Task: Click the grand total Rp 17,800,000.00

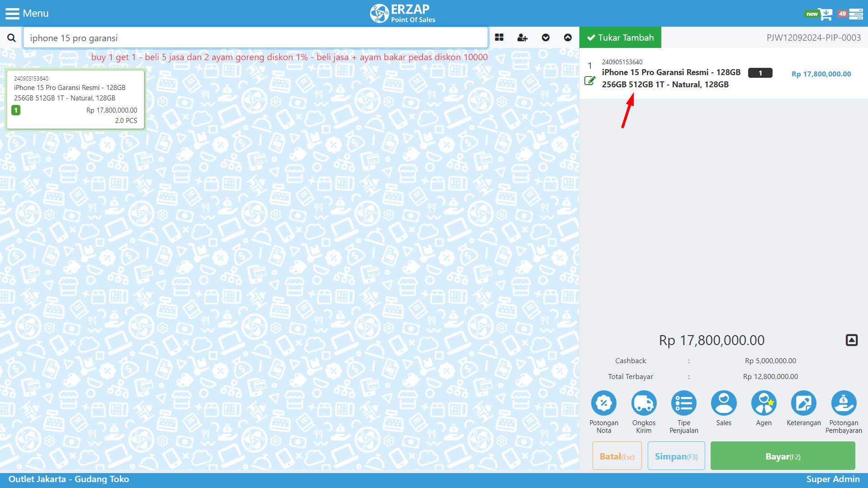Action: [711, 340]
